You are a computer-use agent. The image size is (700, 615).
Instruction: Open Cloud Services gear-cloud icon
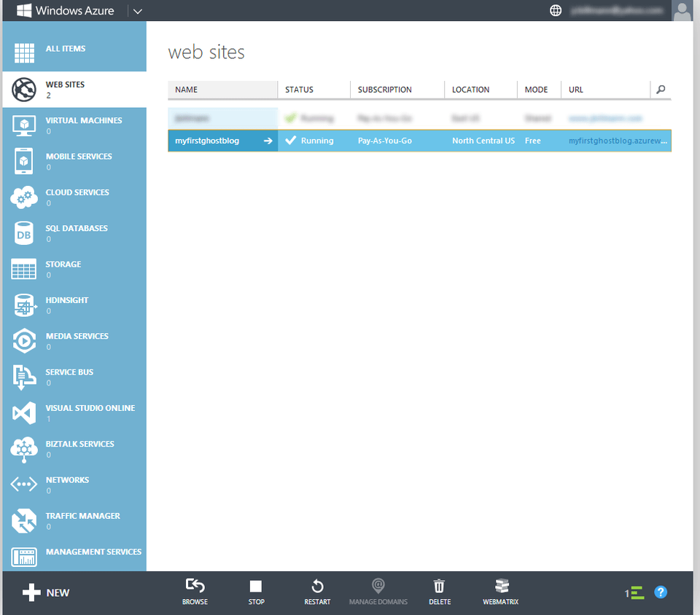coord(24,197)
